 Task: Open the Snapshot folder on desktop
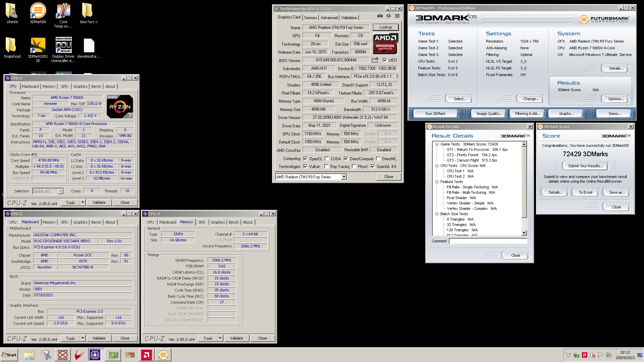(12, 48)
